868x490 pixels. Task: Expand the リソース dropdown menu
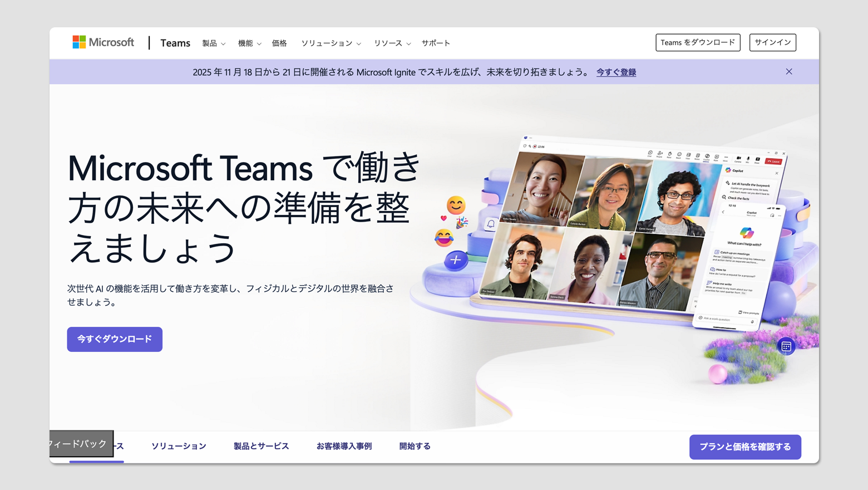392,43
